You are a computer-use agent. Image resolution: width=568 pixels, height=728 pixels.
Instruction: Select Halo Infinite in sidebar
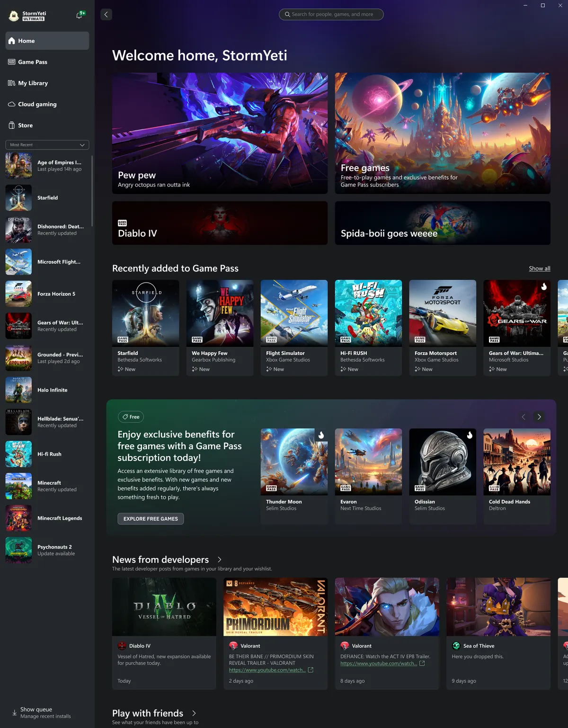tap(47, 390)
